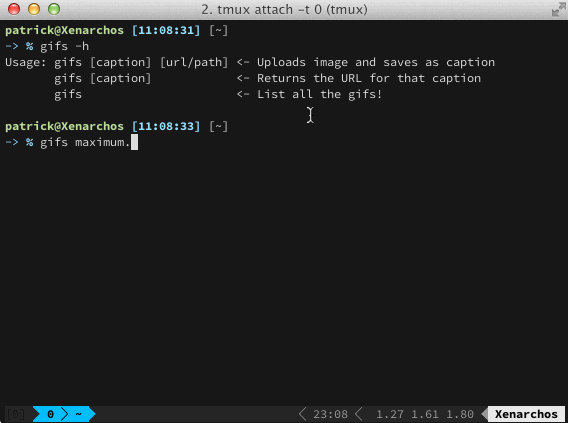Click the tmux session indicator [0]
Image resolution: width=568 pixels, height=423 pixels.
(16, 414)
